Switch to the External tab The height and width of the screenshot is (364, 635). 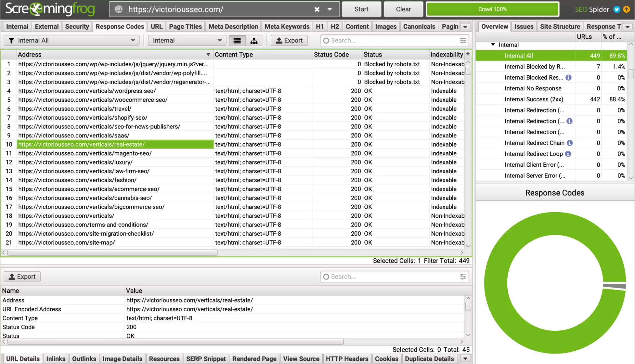point(47,27)
